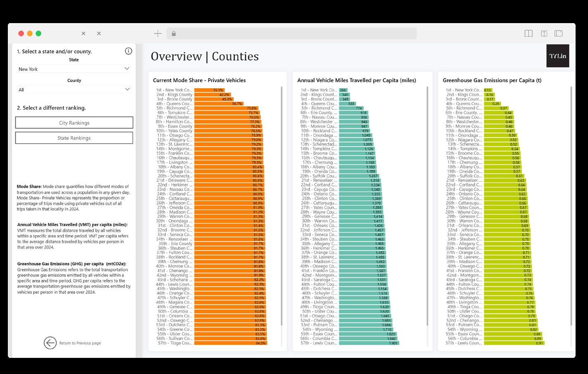Open the browser reading list icon

click(x=529, y=33)
